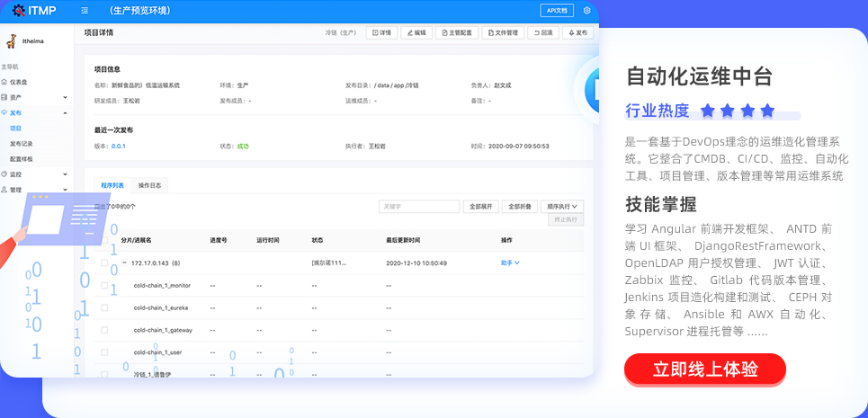Click the giraffe avatar for Itheima

[11, 41]
